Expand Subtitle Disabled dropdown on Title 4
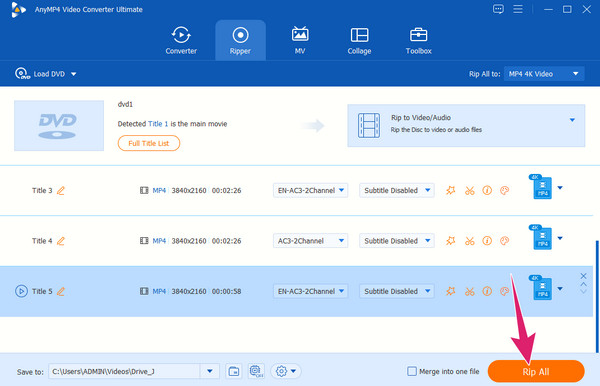600x386 pixels. point(396,241)
